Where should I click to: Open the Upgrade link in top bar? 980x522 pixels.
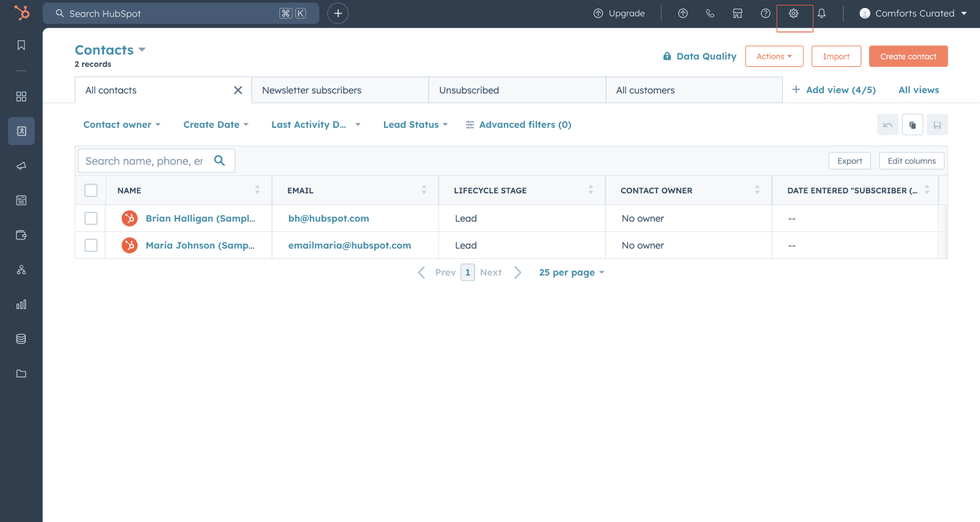[619, 13]
